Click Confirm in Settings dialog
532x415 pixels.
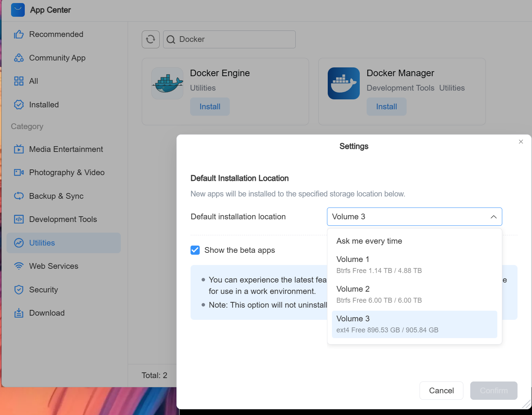coord(494,391)
